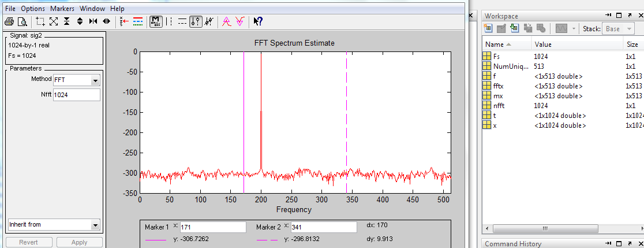This screenshot has height=248, width=644.
Task: Open Line Properties colored-lines icon
Action: (138, 21)
